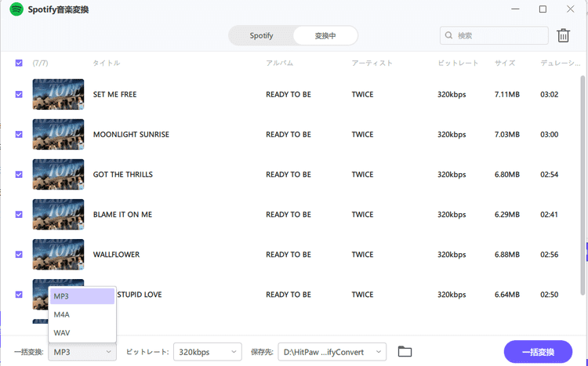588x366 pixels.
Task: Minimize the Spotify音楽変換 window
Action: [516, 9]
